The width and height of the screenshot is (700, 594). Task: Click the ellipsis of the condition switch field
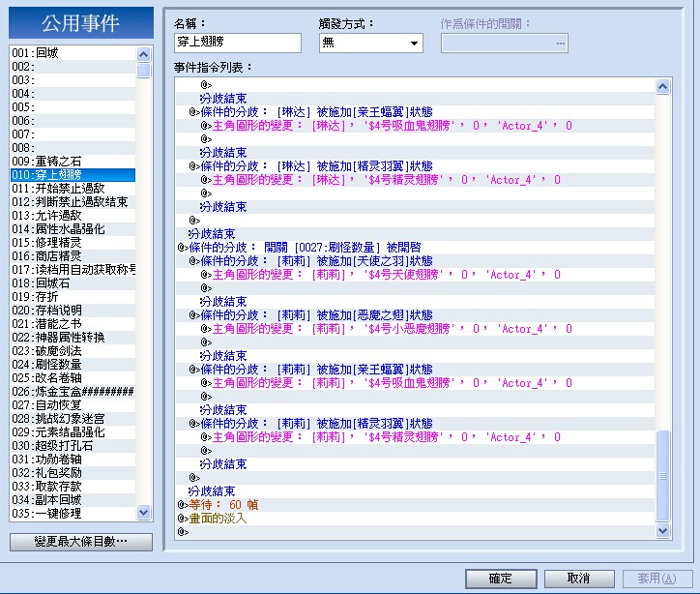(x=560, y=44)
